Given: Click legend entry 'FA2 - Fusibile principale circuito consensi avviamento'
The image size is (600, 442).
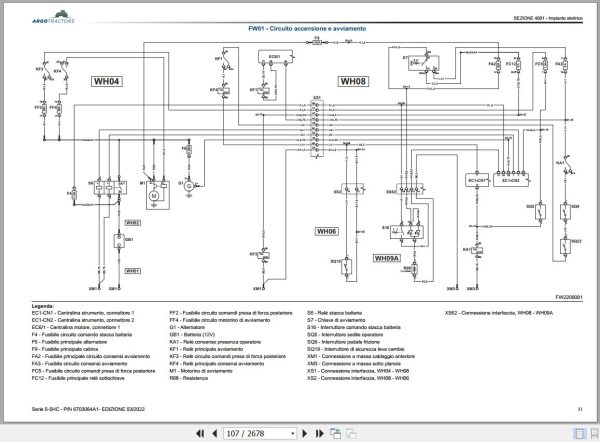Looking at the screenshot, I should pyautogui.click(x=91, y=356).
